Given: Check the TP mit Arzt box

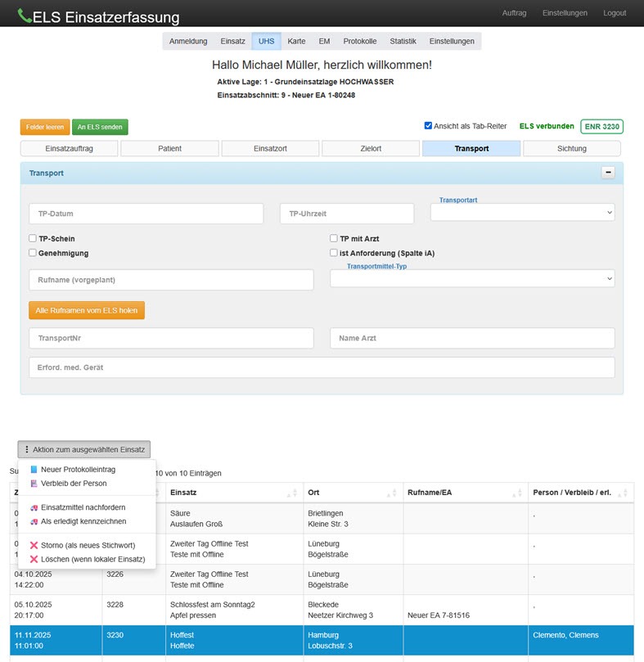Looking at the screenshot, I should pos(334,239).
